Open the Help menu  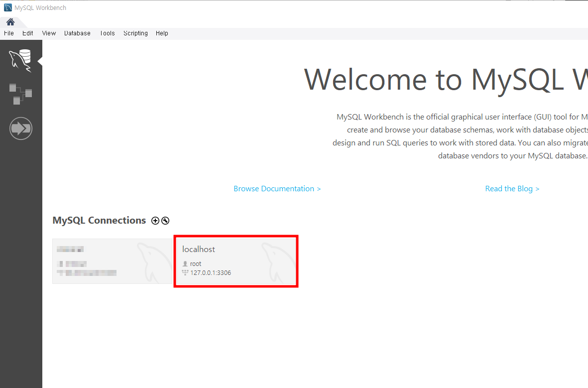point(162,33)
